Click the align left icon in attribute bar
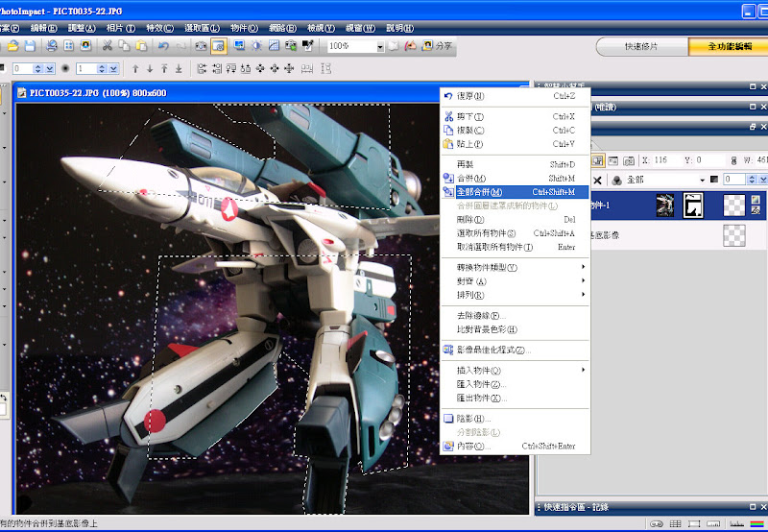768x532 pixels. 202,68
